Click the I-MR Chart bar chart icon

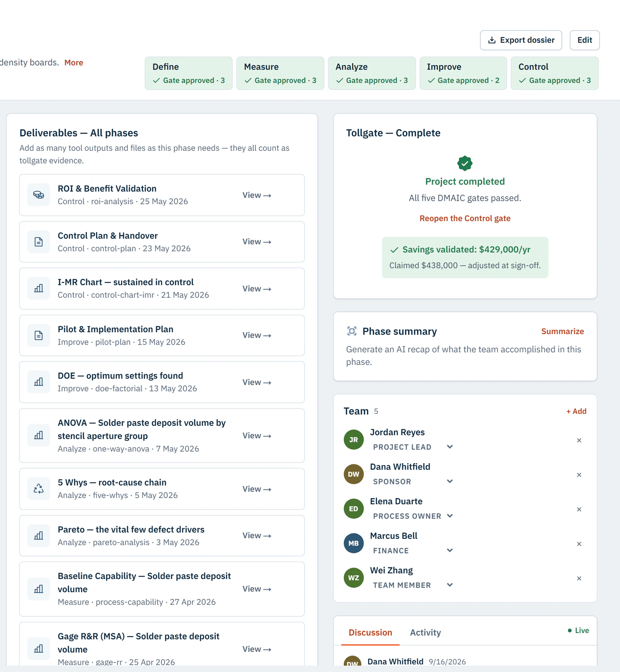pos(38,288)
